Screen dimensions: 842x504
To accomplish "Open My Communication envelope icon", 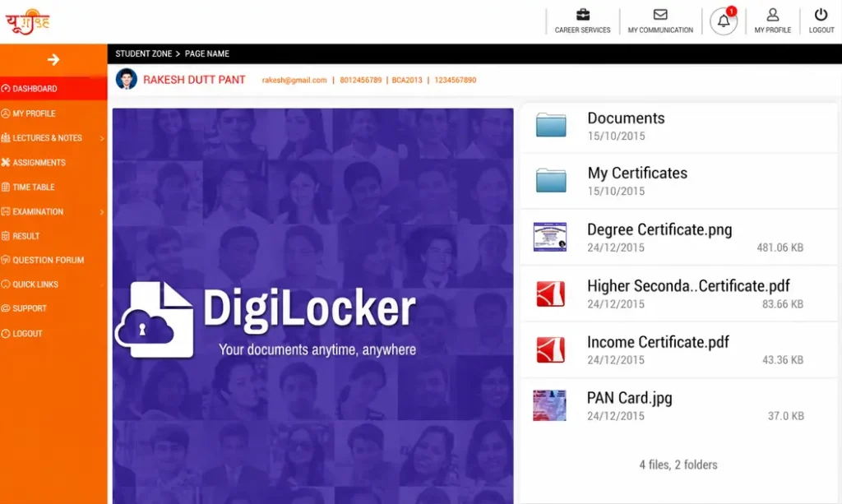I will (660, 15).
